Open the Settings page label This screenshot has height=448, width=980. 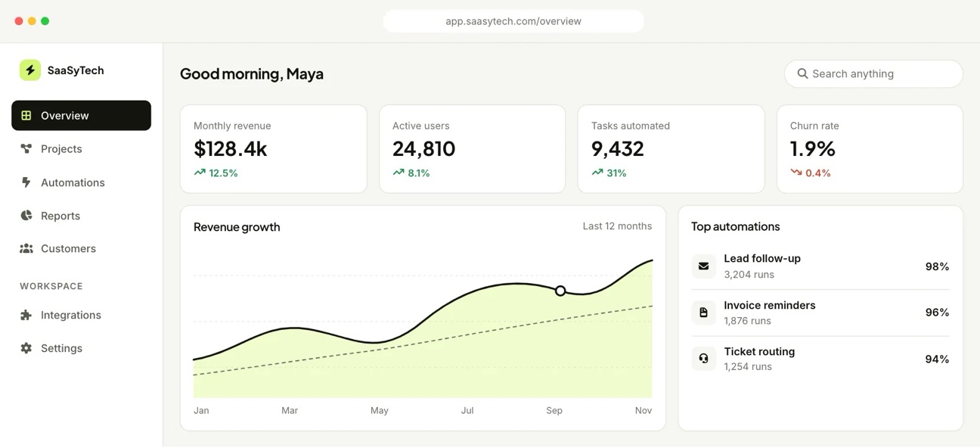(x=61, y=348)
